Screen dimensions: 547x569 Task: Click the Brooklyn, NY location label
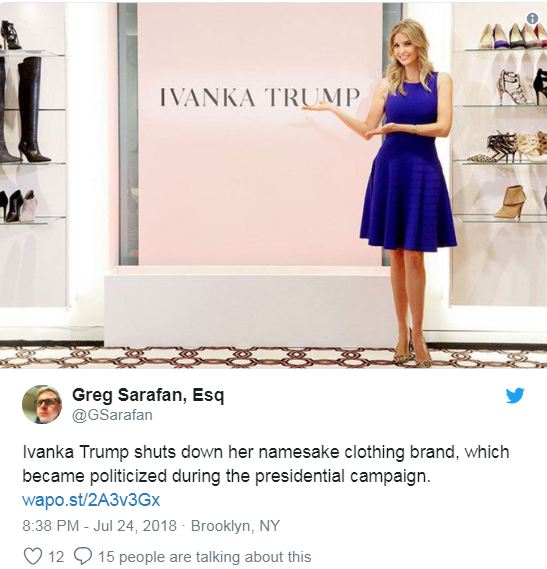pyautogui.click(x=235, y=525)
